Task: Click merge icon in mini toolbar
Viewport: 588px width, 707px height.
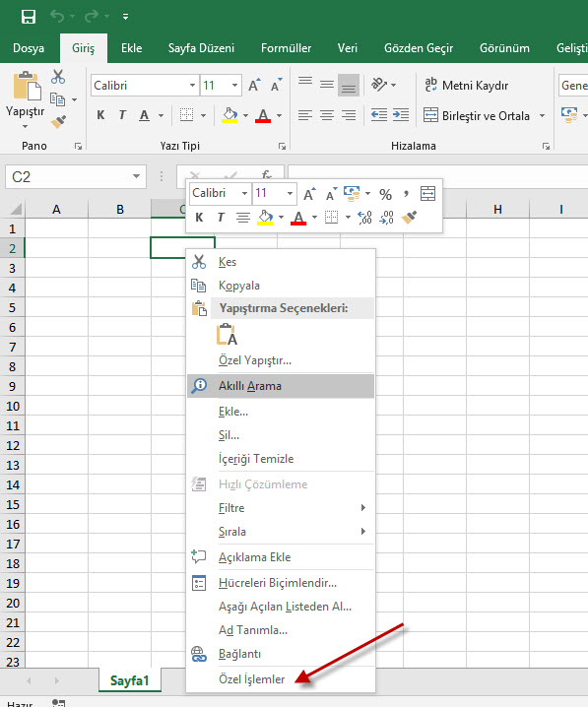Action: click(427, 194)
